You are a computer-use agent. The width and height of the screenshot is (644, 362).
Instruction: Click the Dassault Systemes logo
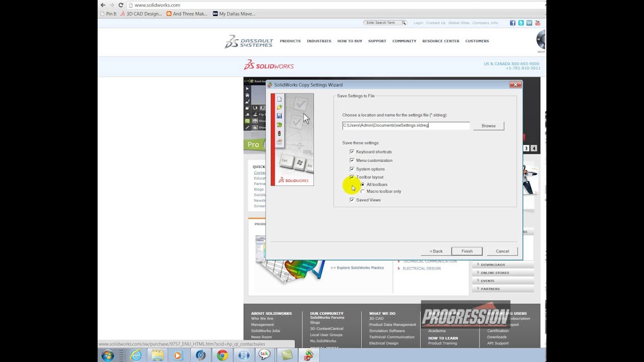pos(249,41)
